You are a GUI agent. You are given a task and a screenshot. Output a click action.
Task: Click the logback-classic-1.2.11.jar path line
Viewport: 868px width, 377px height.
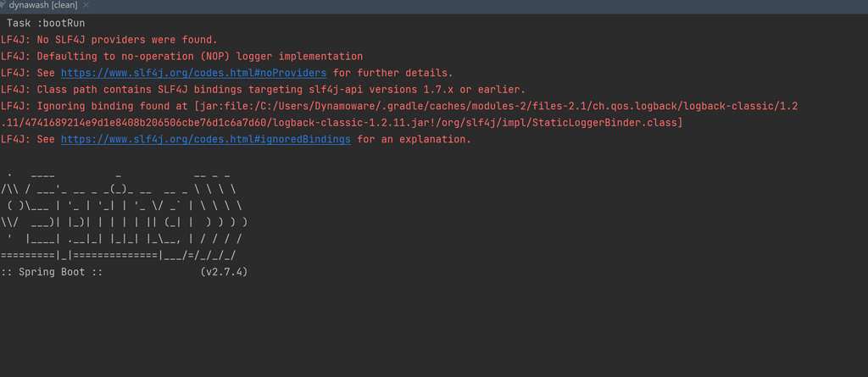pos(342,123)
